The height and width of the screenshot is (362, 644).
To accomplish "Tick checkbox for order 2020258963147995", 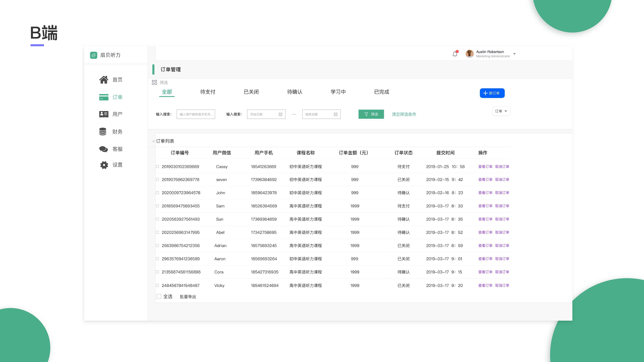I will coord(157,233).
